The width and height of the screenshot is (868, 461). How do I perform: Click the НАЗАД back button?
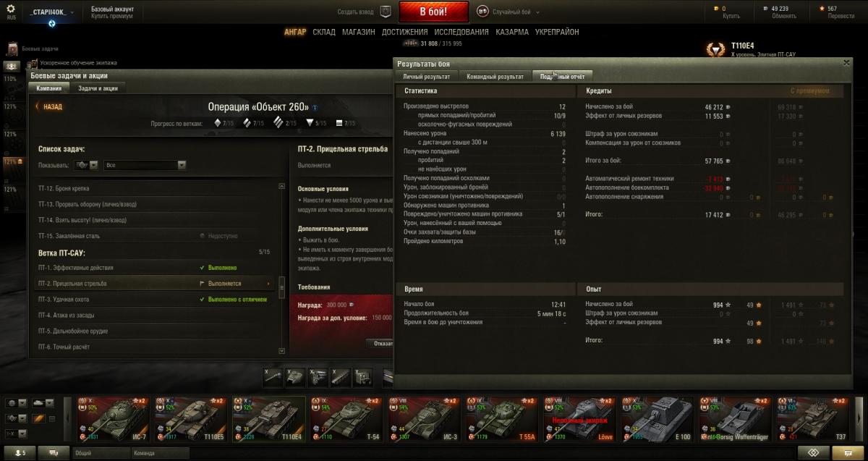click(49, 106)
